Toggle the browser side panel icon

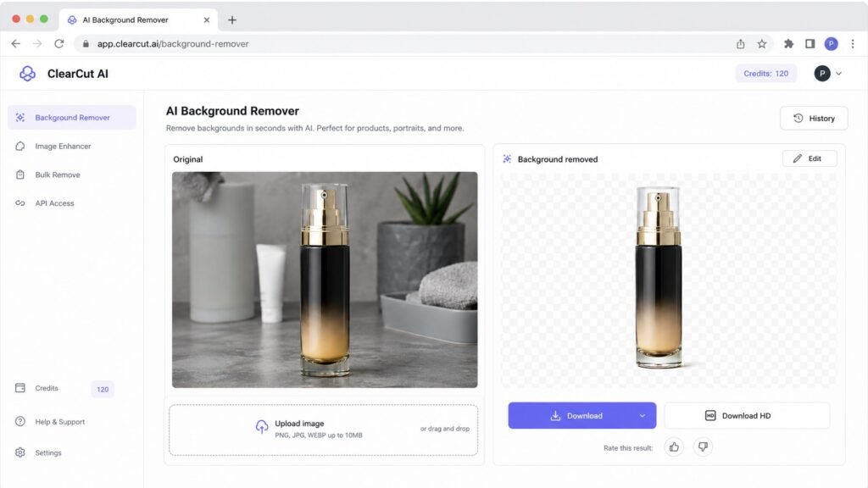pos(810,44)
